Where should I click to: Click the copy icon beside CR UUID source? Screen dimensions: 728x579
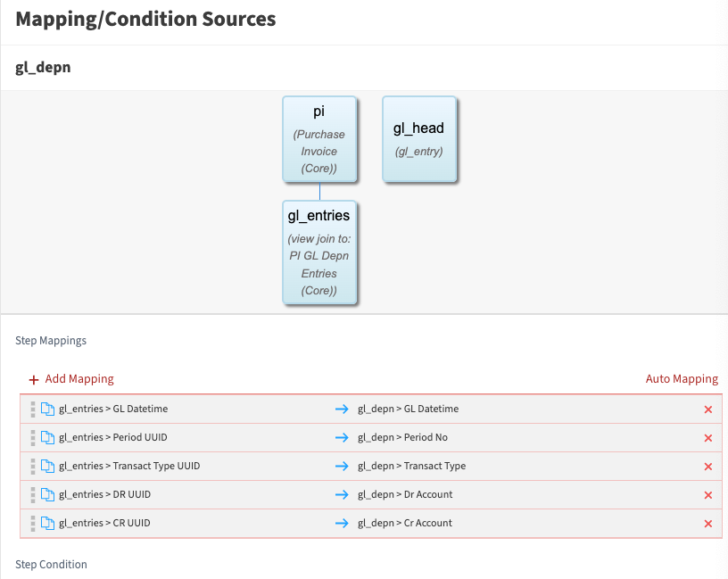point(48,524)
